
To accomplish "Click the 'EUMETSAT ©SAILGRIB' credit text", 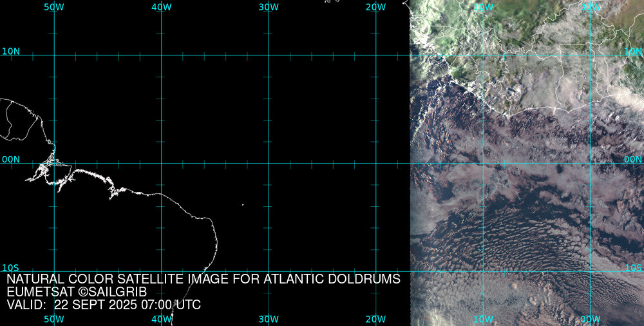I will tap(77, 292).
